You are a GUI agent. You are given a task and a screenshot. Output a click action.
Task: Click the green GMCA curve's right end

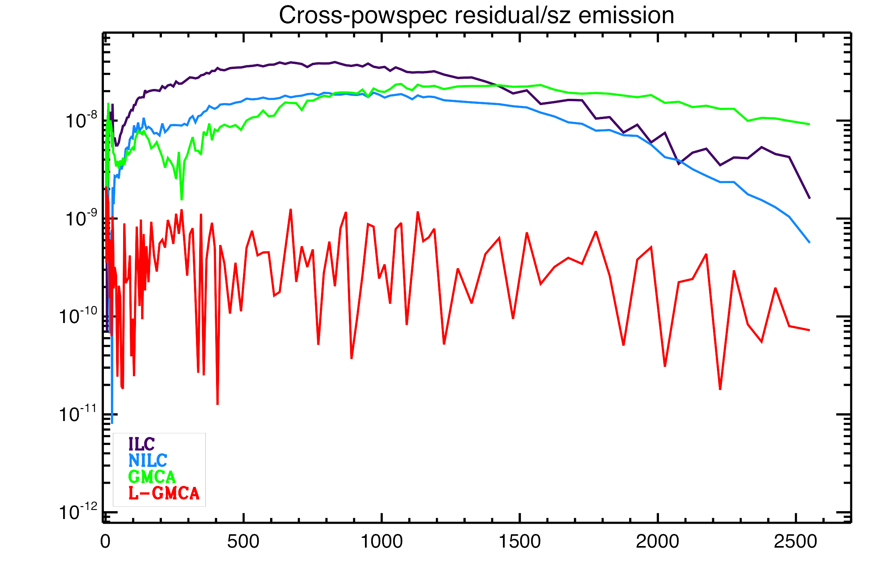[x=809, y=124]
